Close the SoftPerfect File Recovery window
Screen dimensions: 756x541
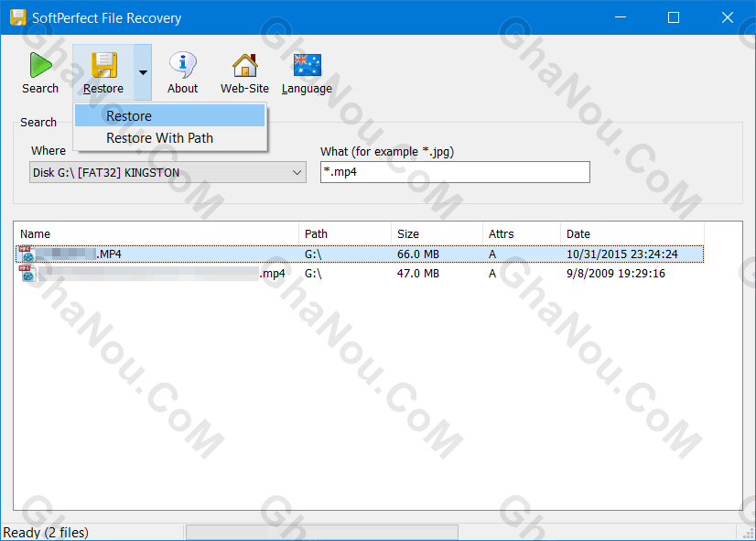(727, 17)
